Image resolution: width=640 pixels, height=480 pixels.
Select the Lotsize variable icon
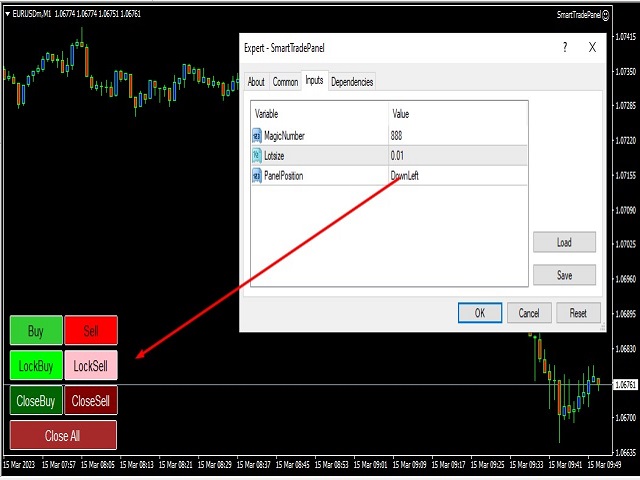click(x=257, y=156)
